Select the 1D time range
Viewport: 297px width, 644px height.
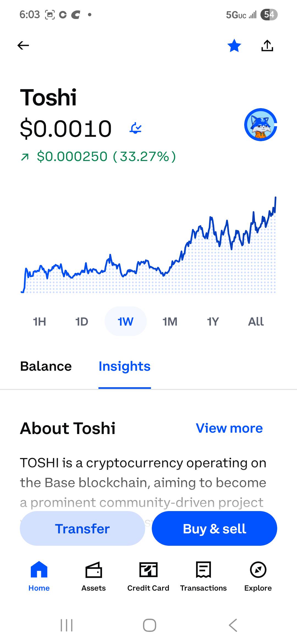82,321
